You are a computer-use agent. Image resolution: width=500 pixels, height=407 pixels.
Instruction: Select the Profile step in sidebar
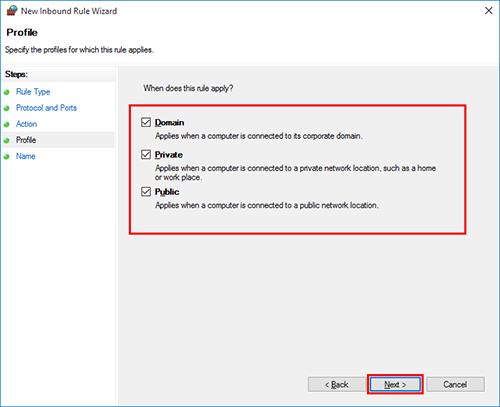point(26,140)
